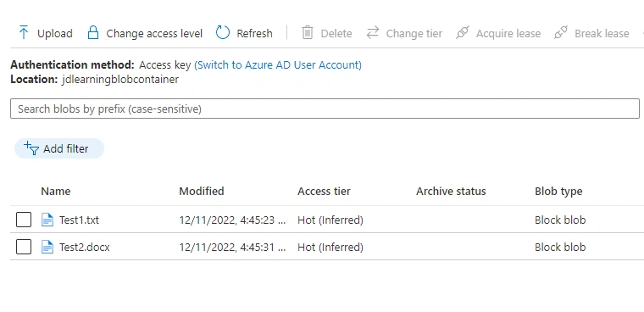Click the Break lease label
Screen dimensions: 644x312
[602, 33]
